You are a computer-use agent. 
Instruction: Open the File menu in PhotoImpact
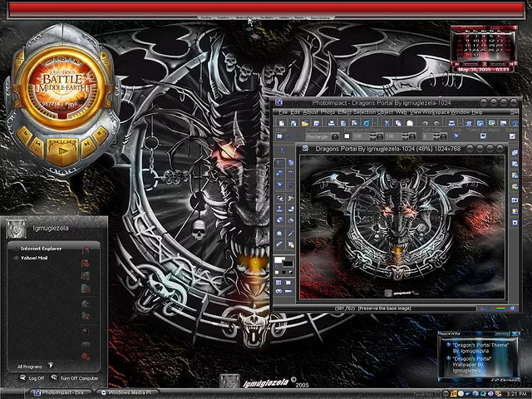coord(283,111)
